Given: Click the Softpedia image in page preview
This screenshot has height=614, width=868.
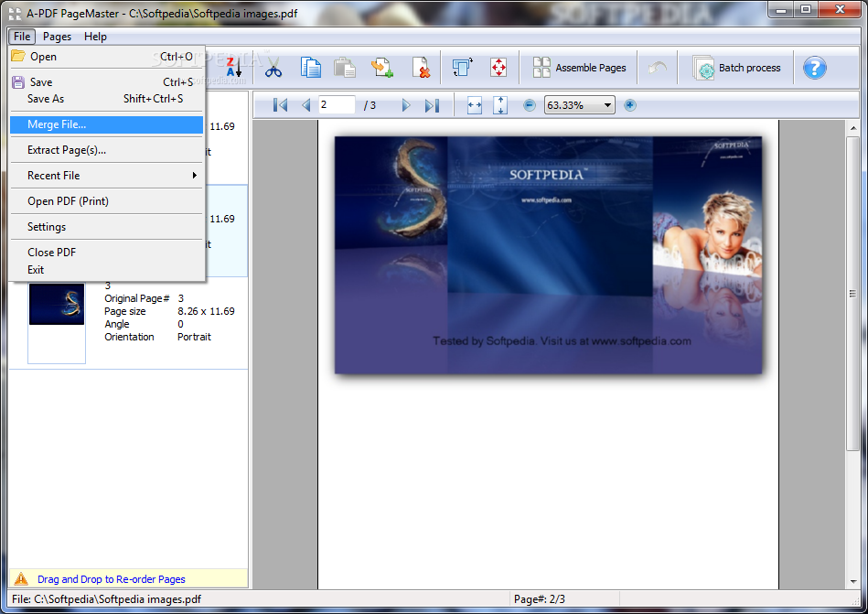Looking at the screenshot, I should point(548,254).
